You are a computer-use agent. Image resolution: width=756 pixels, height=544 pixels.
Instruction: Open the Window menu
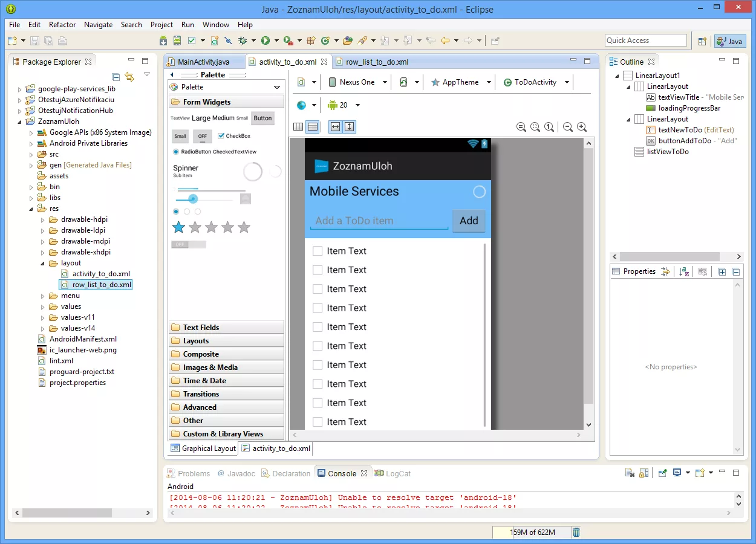coord(216,25)
